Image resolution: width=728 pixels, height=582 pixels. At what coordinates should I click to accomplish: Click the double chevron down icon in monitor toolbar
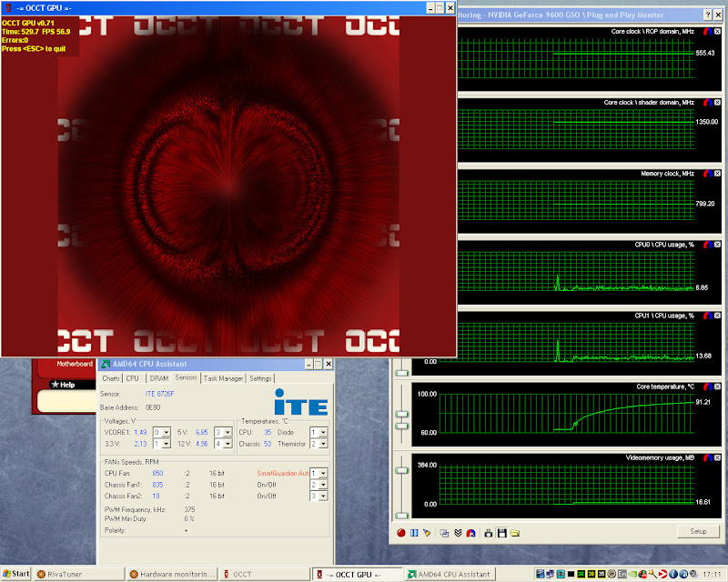[458, 533]
